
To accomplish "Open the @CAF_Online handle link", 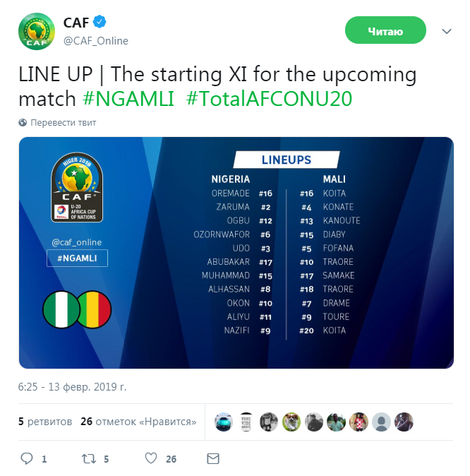I will 95,41.
